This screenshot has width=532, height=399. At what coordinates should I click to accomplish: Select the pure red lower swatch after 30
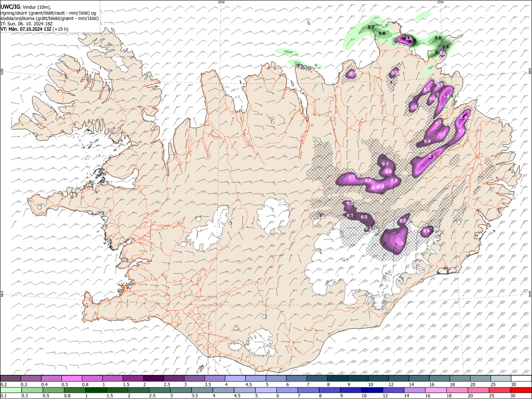click(520, 390)
